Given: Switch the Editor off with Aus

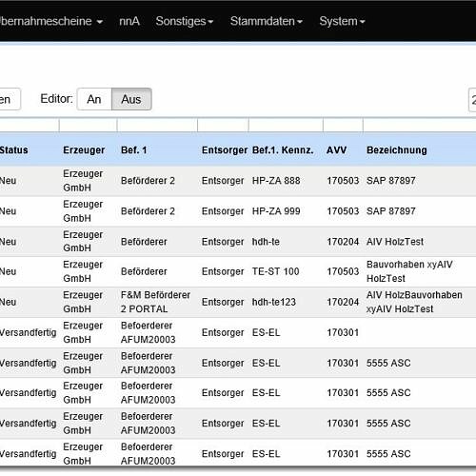Looking at the screenshot, I should coord(131,99).
